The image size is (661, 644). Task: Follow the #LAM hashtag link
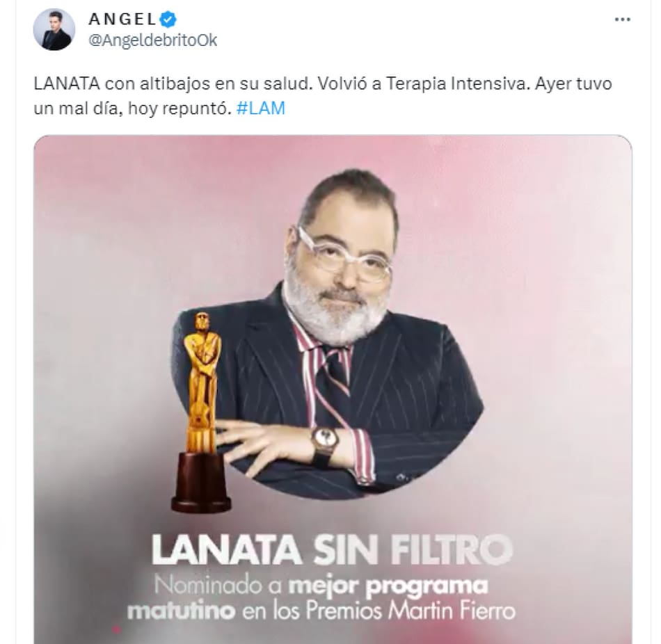pyautogui.click(x=261, y=108)
